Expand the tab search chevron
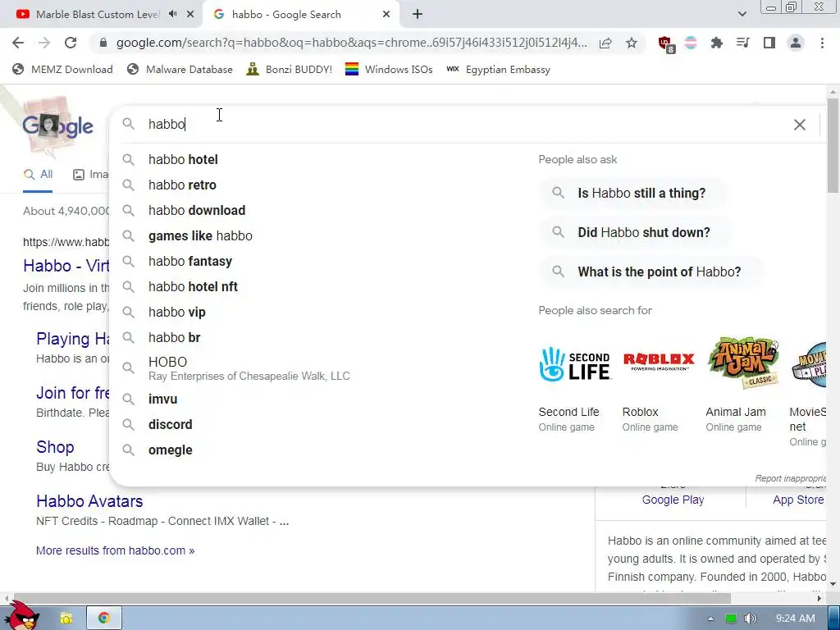The width and height of the screenshot is (840, 630). 742,15
